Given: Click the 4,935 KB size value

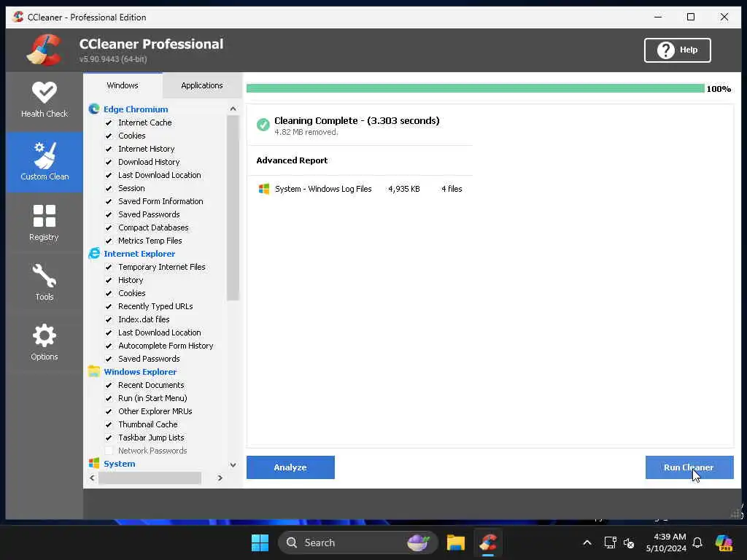Looking at the screenshot, I should click(404, 189).
